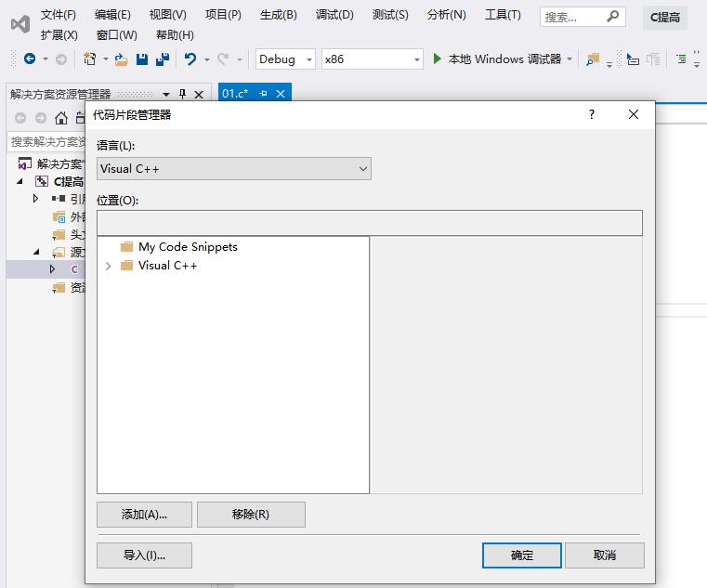
Task: Click the align-lines icon at toolbar end
Action: [681, 59]
